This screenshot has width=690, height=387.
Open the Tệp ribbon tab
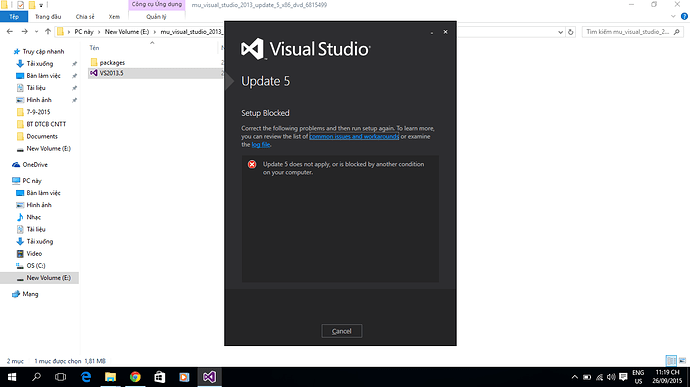[14, 17]
